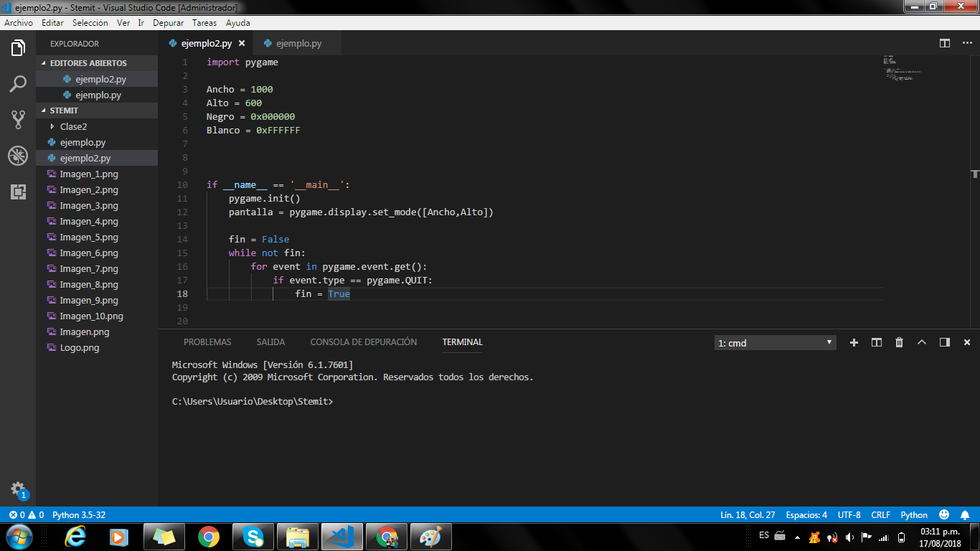The image size is (980, 551).
Task: Open the Extensions view
Action: tap(18, 192)
